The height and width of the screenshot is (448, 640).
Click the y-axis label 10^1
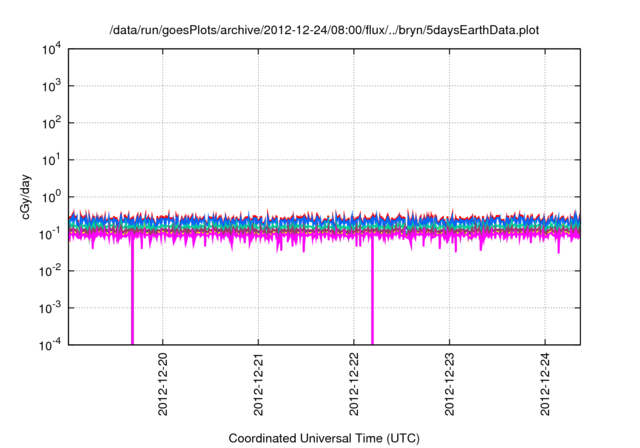(x=52, y=160)
